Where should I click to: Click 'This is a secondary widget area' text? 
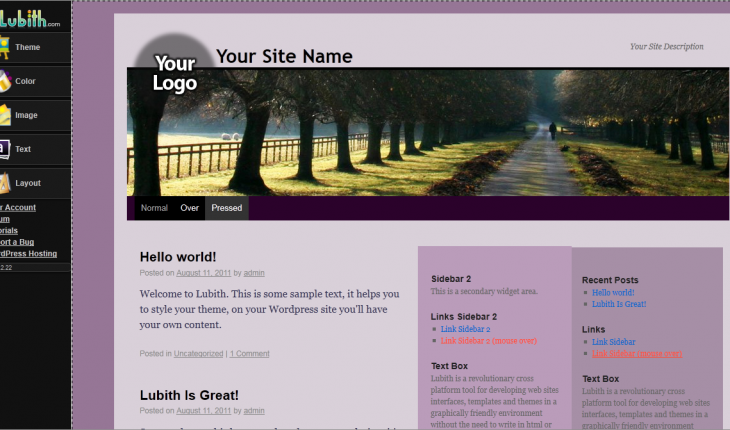click(x=484, y=291)
